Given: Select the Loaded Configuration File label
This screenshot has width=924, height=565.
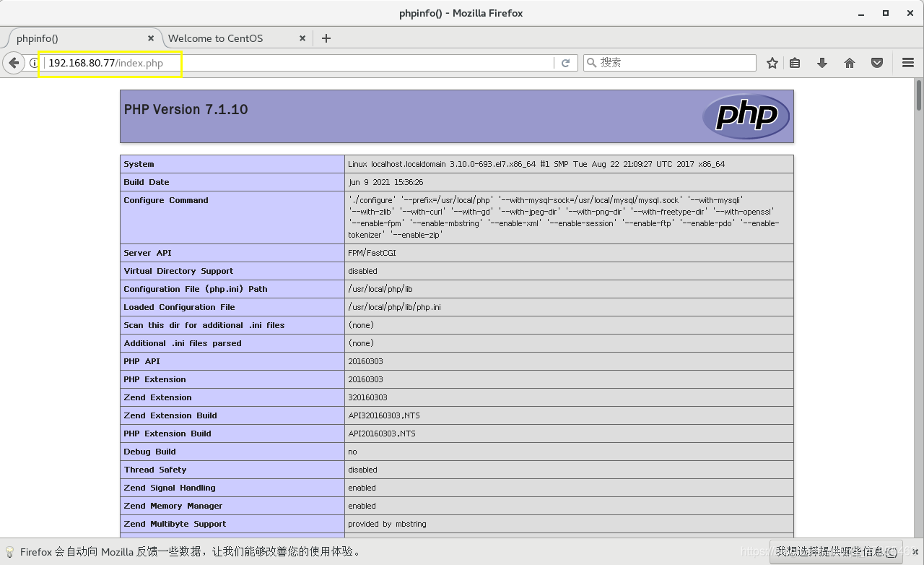Looking at the screenshot, I should 179,307.
